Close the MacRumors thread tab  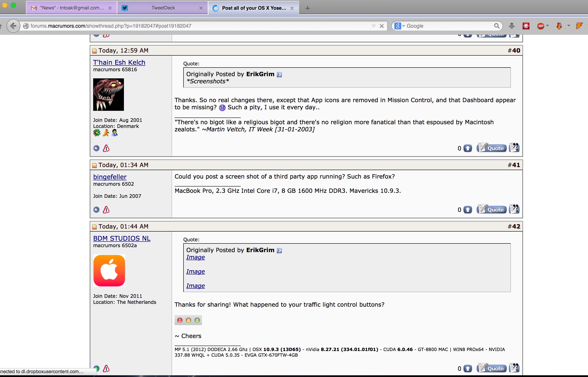292,8
